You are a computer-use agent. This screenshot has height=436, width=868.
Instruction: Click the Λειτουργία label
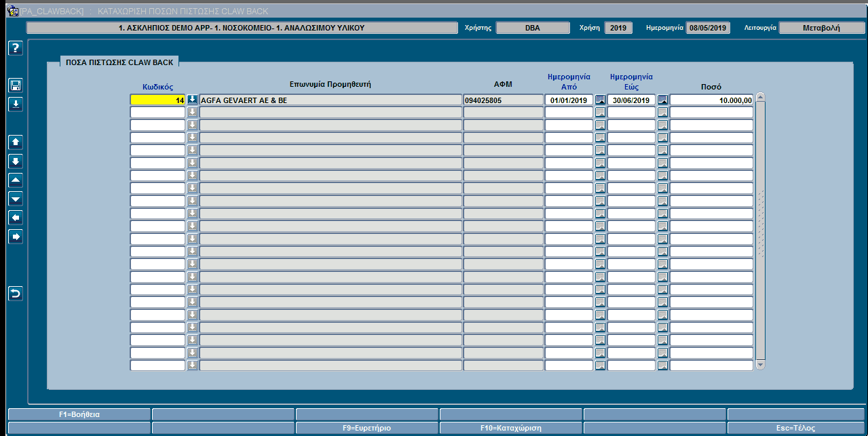[x=759, y=28]
